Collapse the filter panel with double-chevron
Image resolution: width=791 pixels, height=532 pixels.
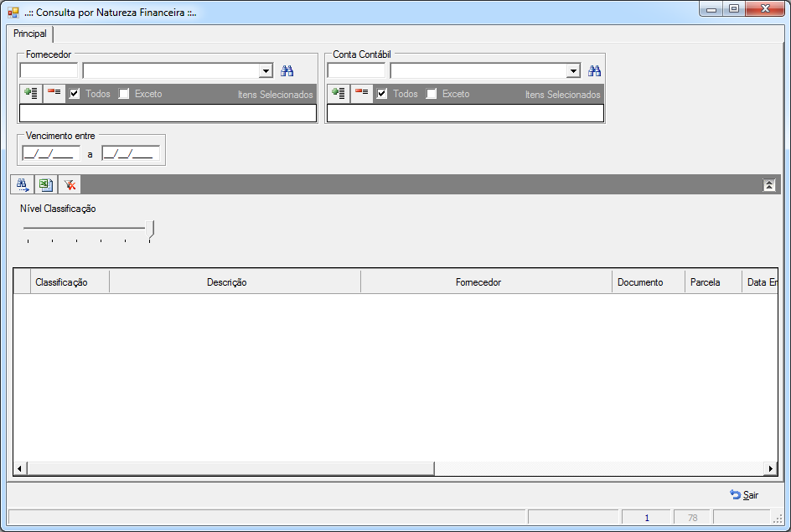point(769,185)
